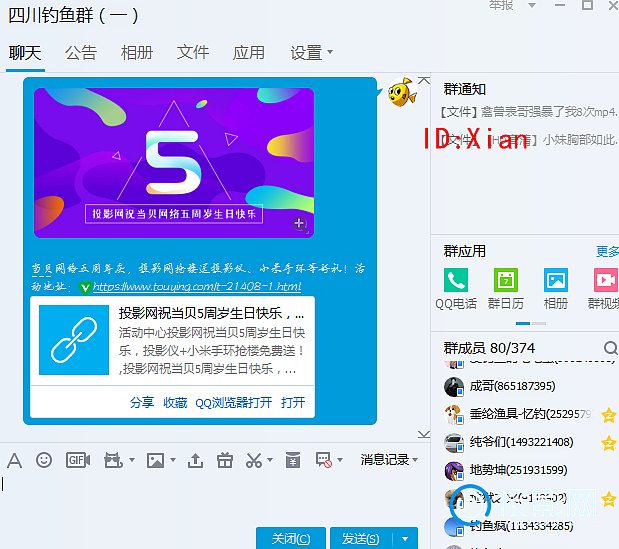Viewport: 619px width, 549px height.
Task: Click 收藏 on the link card
Action: click(175, 403)
